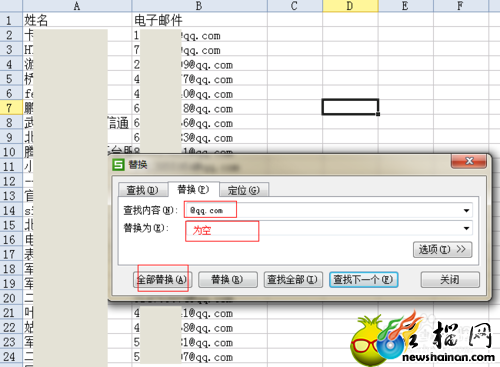Image resolution: width=500 pixels, height=367 pixels.
Task: Click the 关闭 button in the dialog
Action: [x=450, y=279]
